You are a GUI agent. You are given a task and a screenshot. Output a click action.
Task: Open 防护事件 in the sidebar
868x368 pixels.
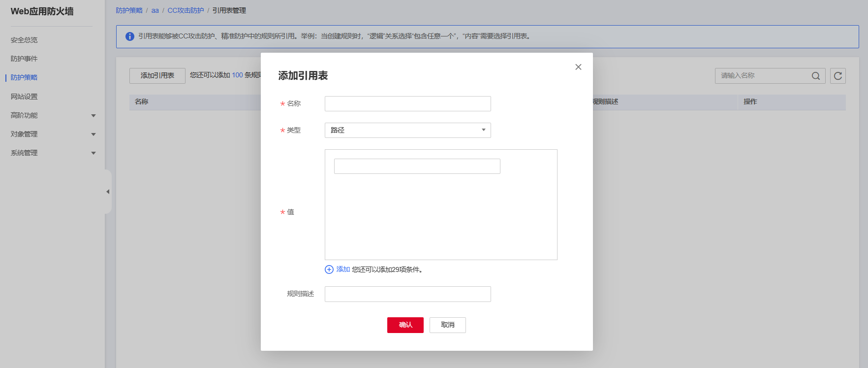tap(24, 59)
